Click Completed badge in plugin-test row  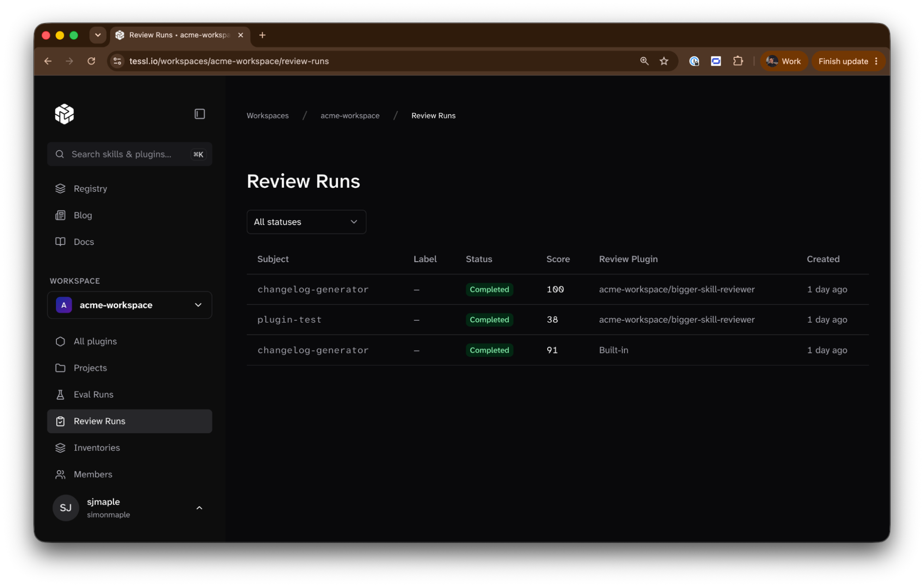click(489, 319)
